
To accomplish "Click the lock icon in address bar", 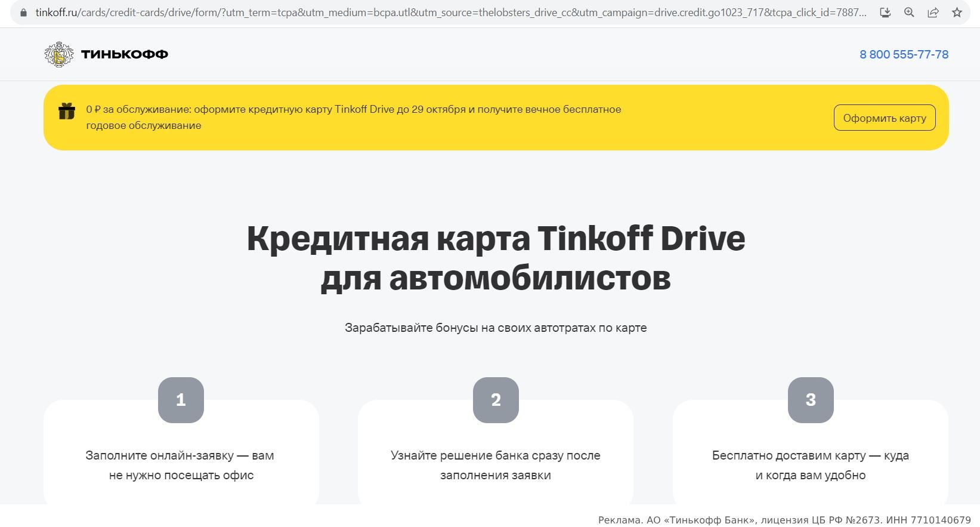I will click(24, 13).
